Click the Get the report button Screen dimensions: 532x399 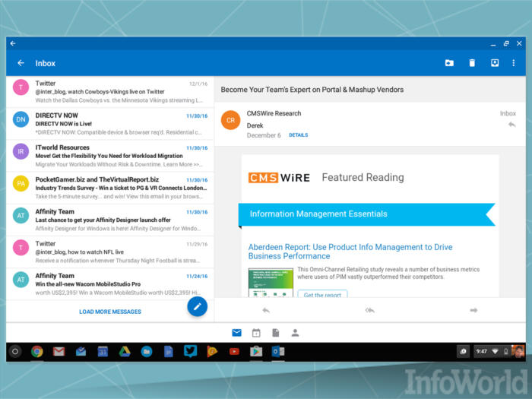[x=322, y=294]
